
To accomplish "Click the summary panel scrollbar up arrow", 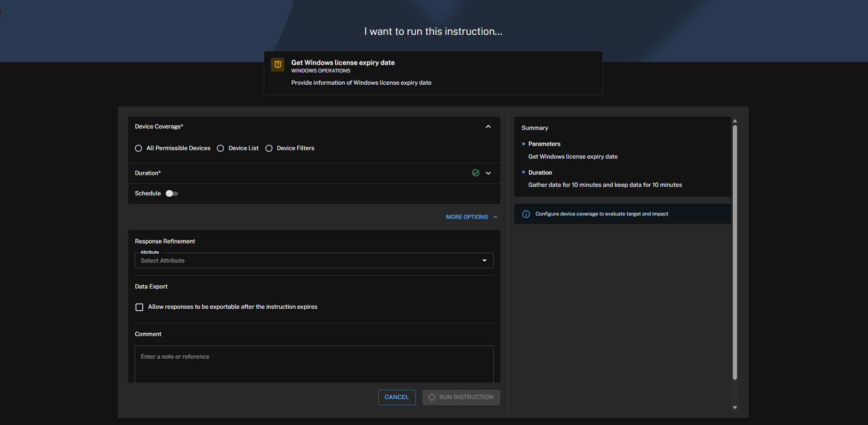I will point(735,121).
